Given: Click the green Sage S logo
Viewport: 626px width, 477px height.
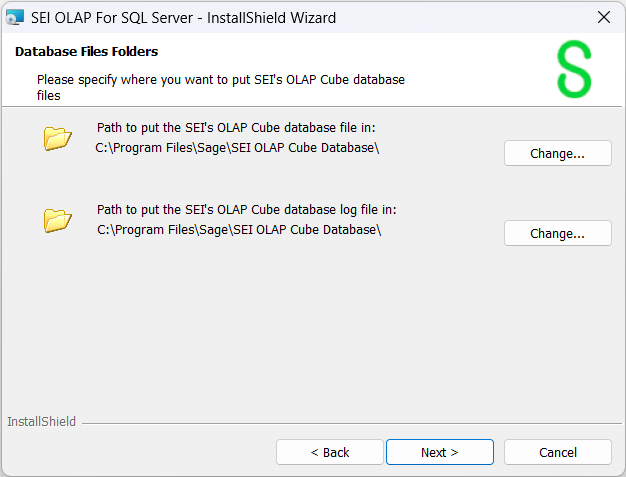Looking at the screenshot, I should [x=573, y=70].
